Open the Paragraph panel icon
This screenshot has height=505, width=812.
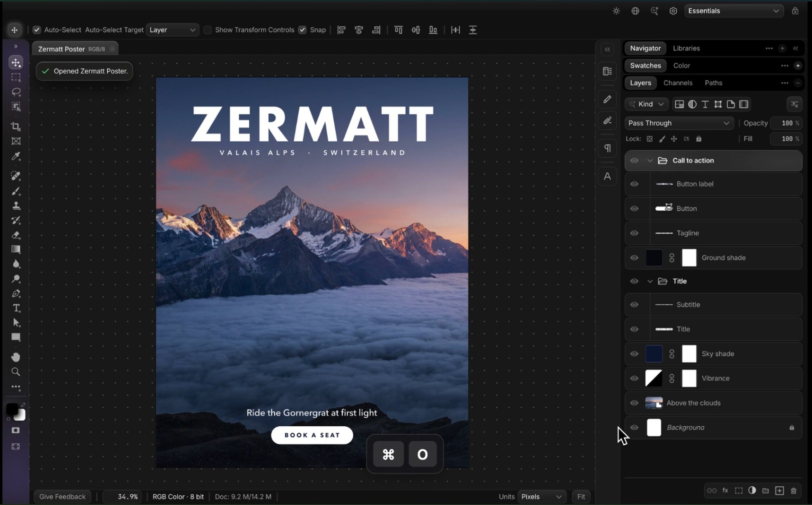point(607,148)
